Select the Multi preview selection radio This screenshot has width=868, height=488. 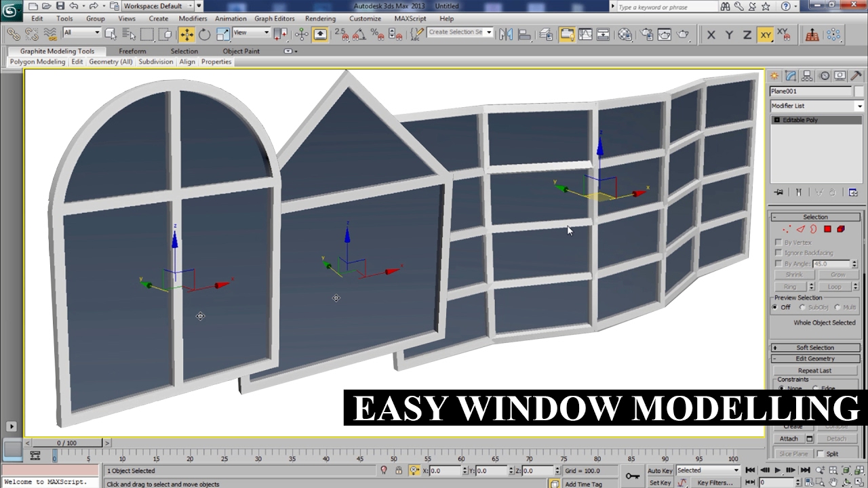(837, 307)
